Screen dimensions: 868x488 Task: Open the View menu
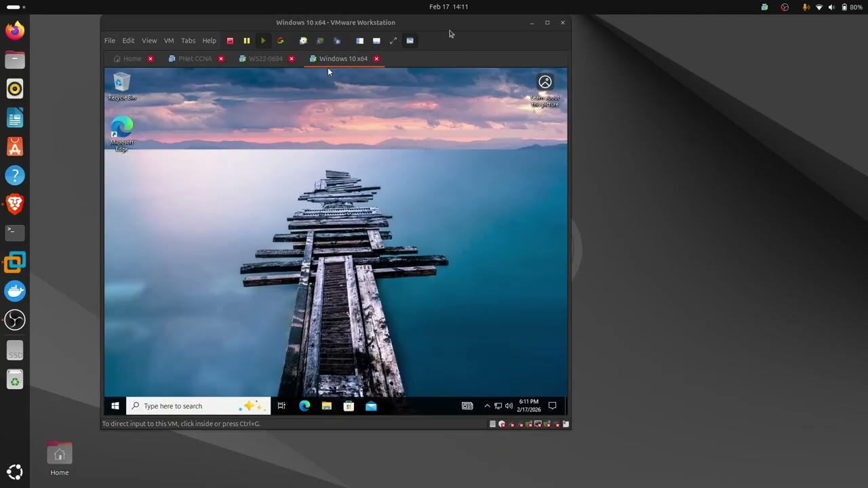tap(149, 41)
